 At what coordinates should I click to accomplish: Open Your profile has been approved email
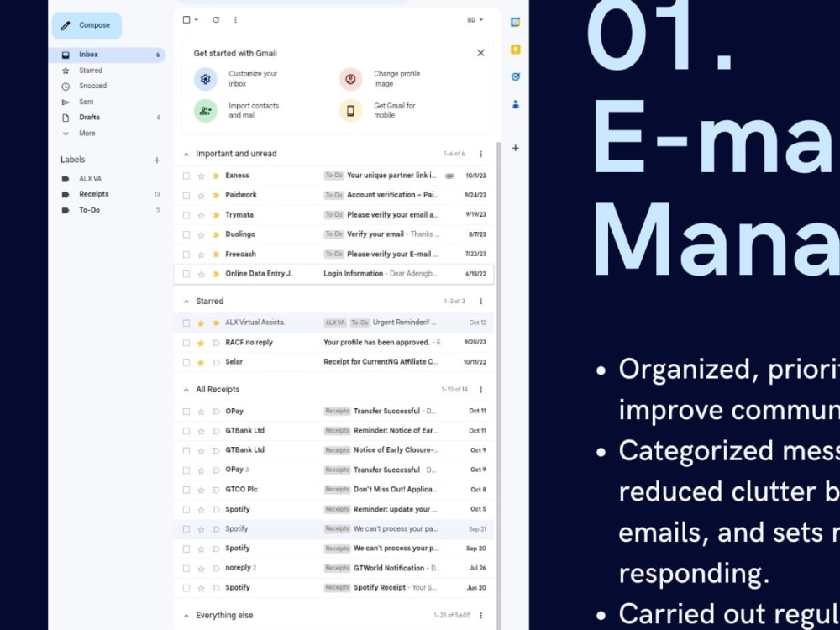pyautogui.click(x=333, y=343)
